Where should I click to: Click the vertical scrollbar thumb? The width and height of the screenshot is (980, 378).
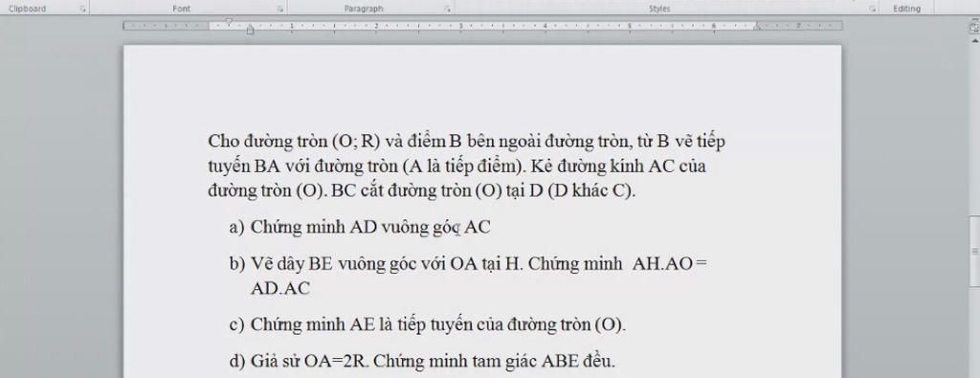point(973,250)
